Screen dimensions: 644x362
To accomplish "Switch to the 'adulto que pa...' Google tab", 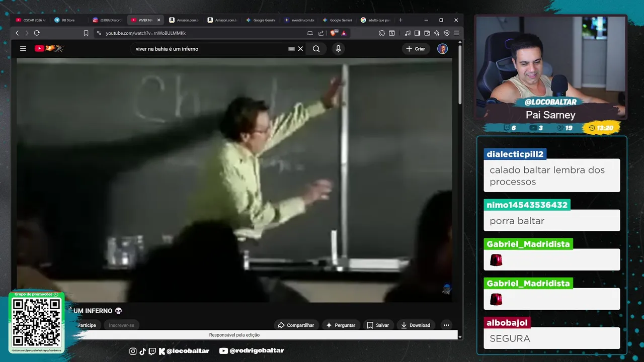I will pos(375,20).
